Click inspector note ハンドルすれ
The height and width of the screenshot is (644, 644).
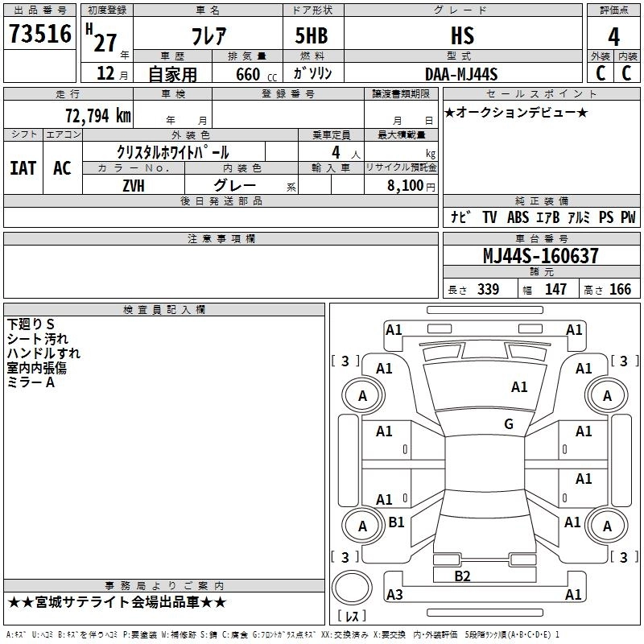click(x=43, y=353)
